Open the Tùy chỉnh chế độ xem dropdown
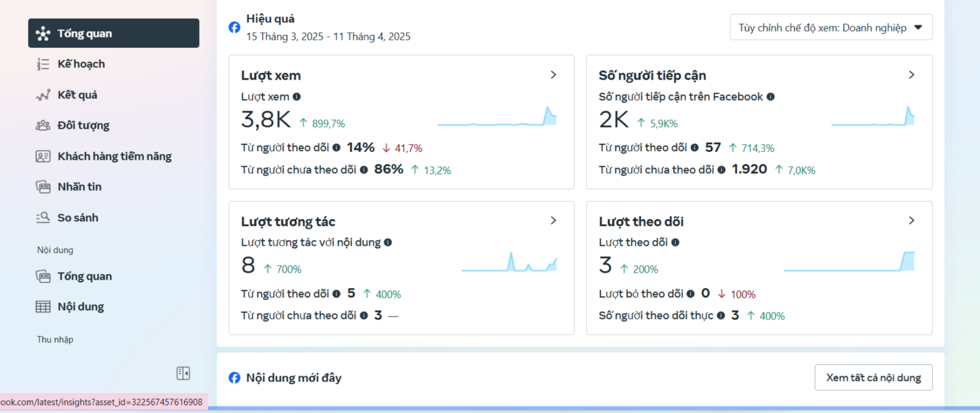This screenshot has width=980, height=413. click(x=831, y=28)
